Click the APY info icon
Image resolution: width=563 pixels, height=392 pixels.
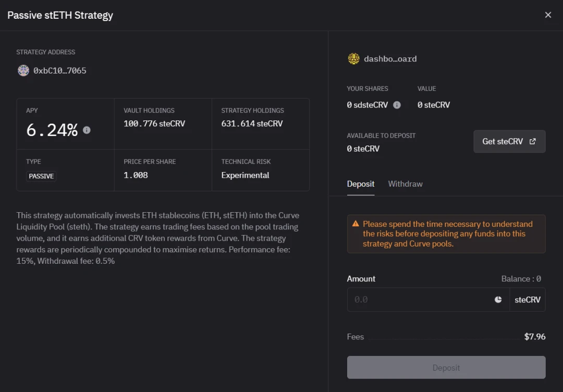pyautogui.click(x=87, y=130)
